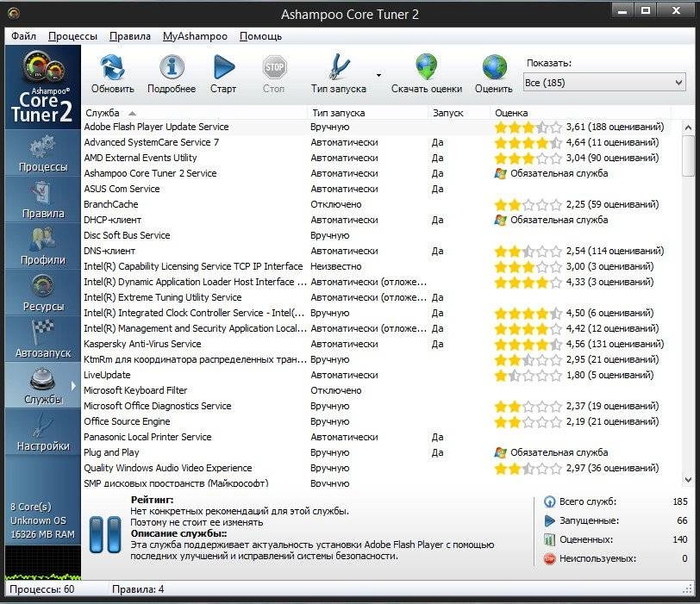This screenshot has height=604, width=700.
Task: Open the Процессы menu
Action: tap(72, 36)
